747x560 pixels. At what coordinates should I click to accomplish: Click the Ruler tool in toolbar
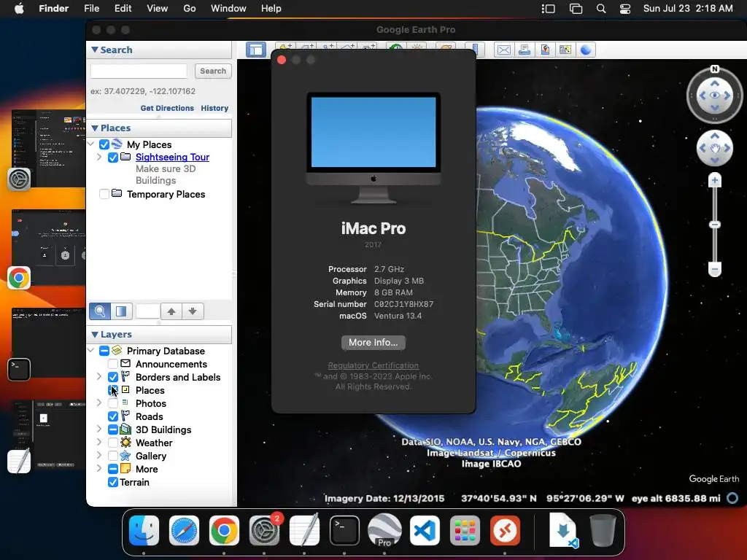(475, 50)
